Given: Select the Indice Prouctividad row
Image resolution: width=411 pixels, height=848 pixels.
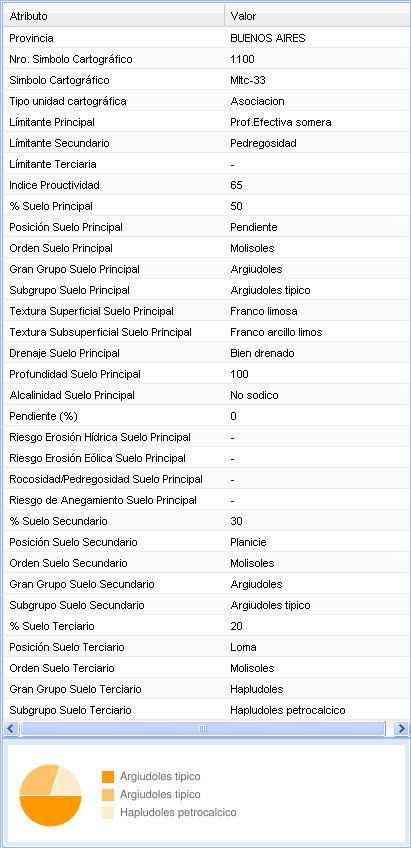Looking at the screenshot, I should pyautogui.click(x=207, y=185).
